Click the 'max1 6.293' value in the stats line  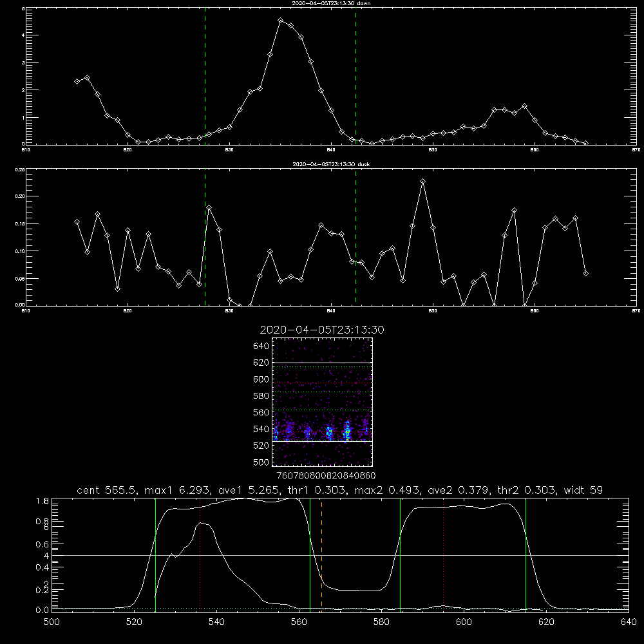(178, 490)
